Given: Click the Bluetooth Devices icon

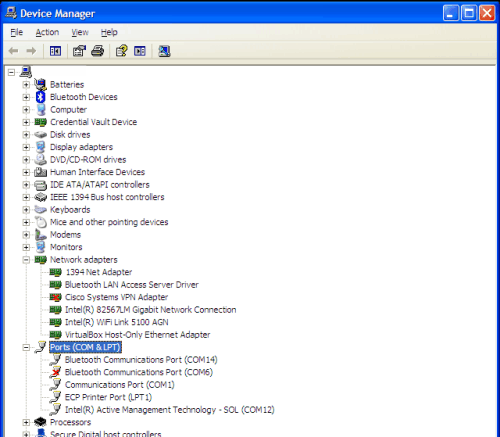Looking at the screenshot, I should 40,97.
